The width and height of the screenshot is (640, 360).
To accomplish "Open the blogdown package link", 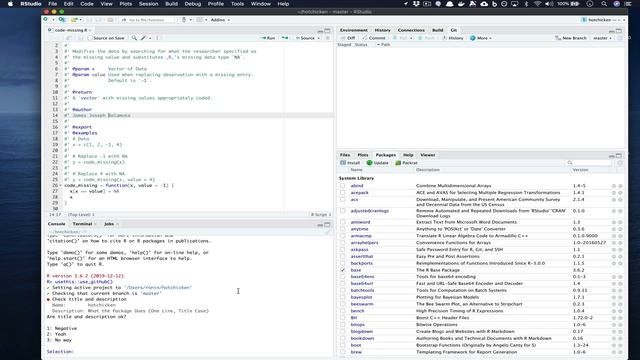I will (362, 331).
